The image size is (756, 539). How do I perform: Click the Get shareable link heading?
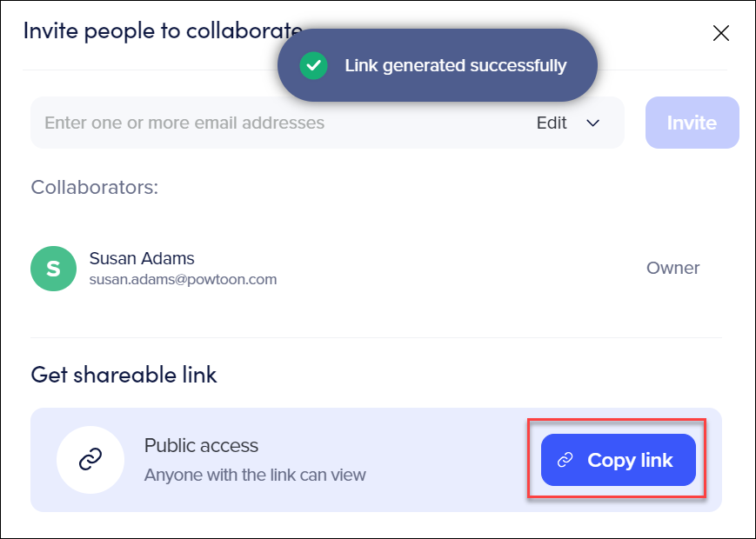pyautogui.click(x=124, y=375)
